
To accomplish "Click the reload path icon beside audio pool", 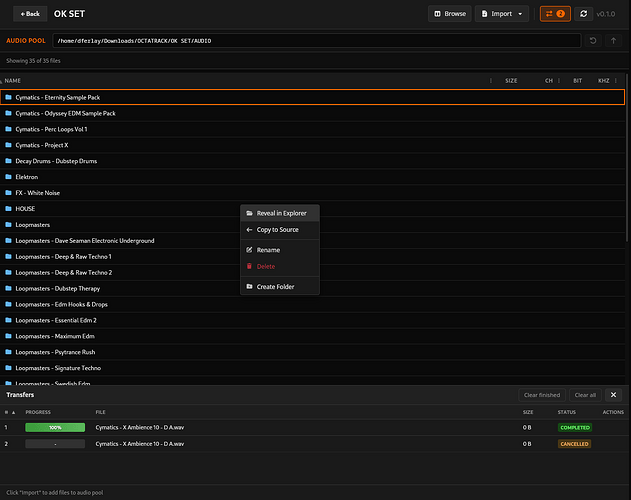I will 593,41.
